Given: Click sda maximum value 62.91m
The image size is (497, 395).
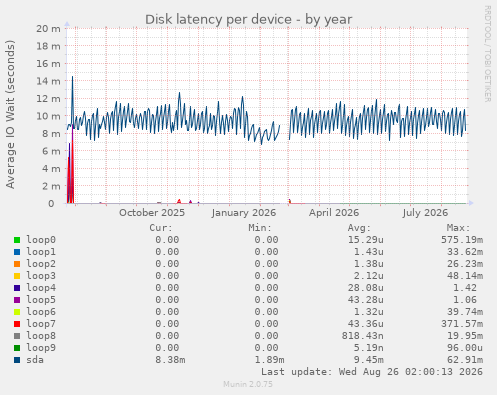Looking at the screenshot, I should (465, 360).
